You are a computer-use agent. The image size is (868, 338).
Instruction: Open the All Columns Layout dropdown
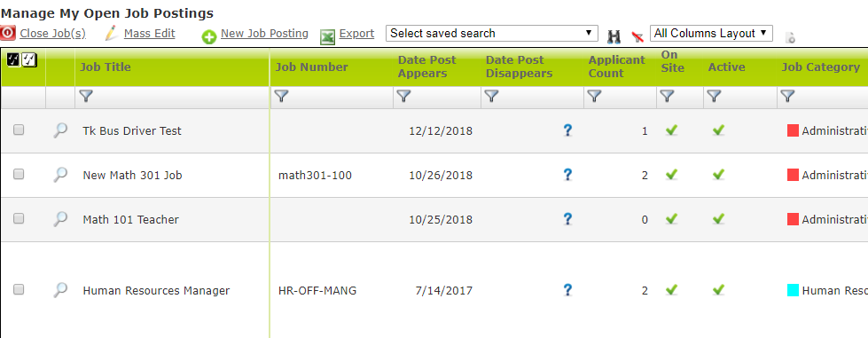[711, 33]
